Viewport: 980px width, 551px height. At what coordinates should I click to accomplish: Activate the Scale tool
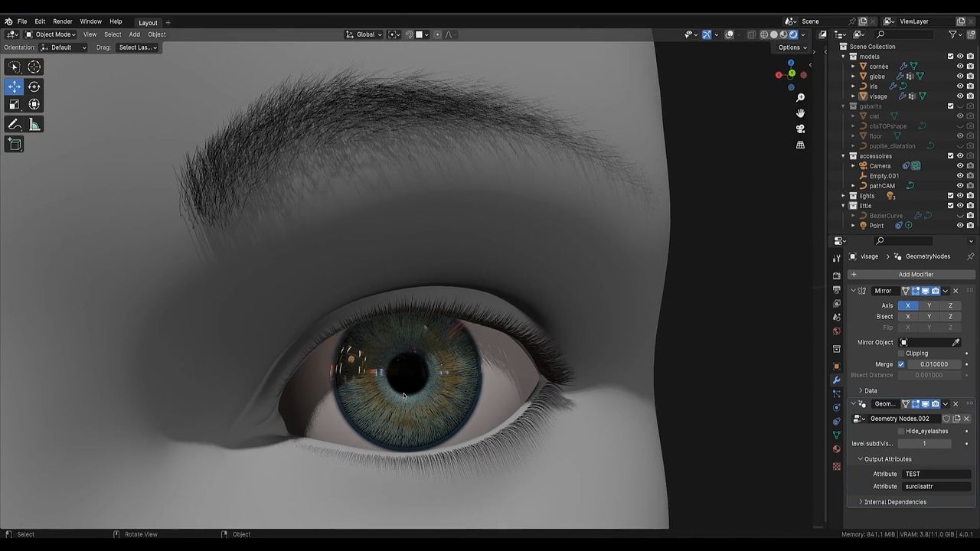click(x=15, y=105)
